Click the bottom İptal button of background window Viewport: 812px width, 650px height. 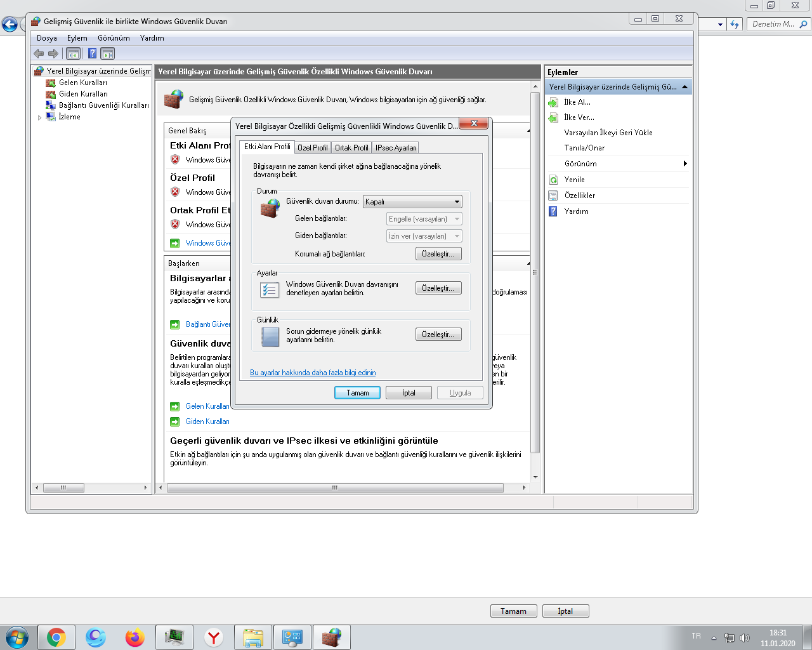(x=565, y=611)
